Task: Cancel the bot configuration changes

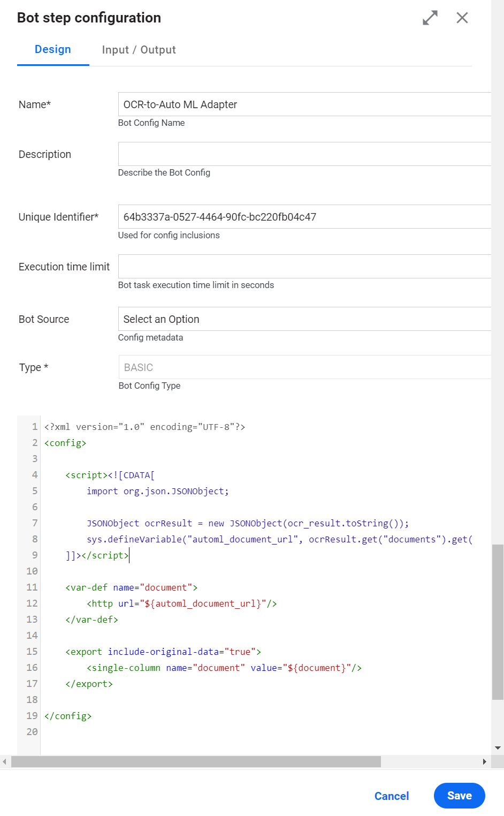Action: [392, 796]
